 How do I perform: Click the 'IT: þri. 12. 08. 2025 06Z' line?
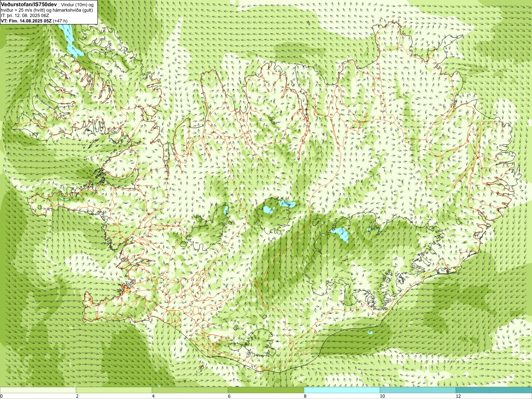pos(25,15)
